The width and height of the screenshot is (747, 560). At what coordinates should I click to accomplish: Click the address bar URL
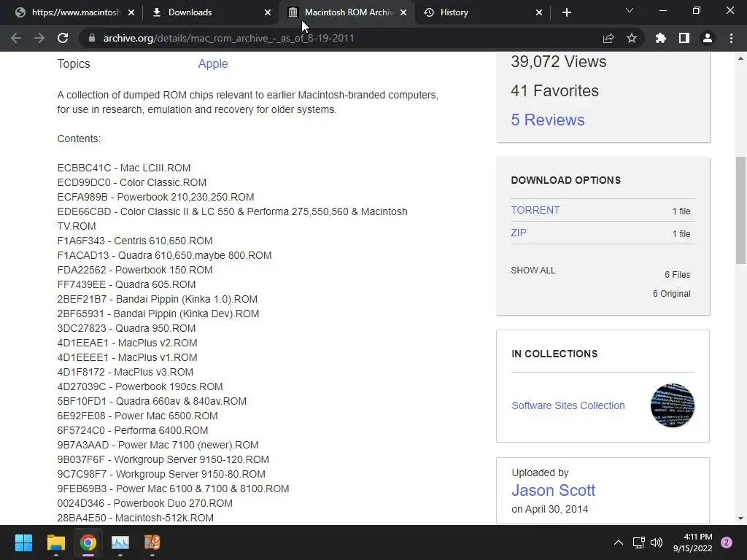[228, 38]
